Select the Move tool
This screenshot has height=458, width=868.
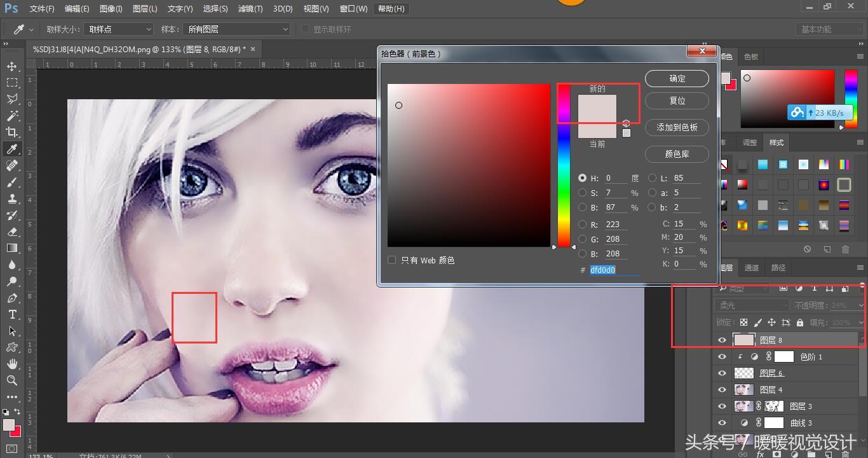pos(12,66)
